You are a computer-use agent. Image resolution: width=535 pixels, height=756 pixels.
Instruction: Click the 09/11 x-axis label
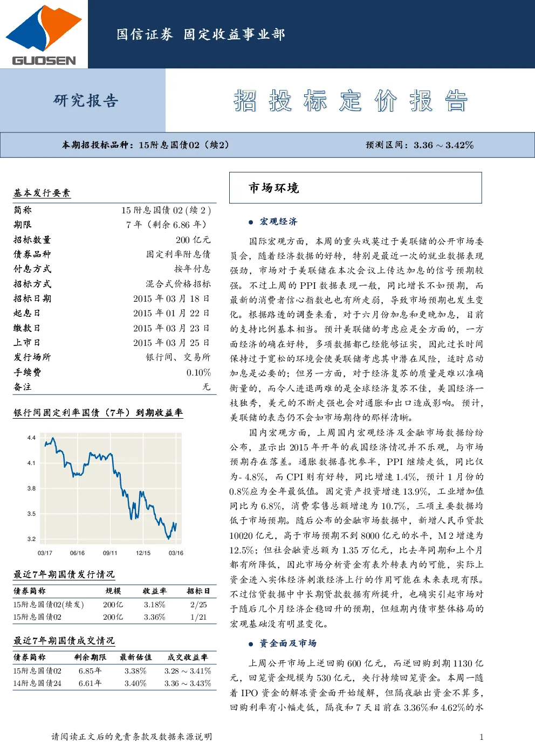point(110,553)
